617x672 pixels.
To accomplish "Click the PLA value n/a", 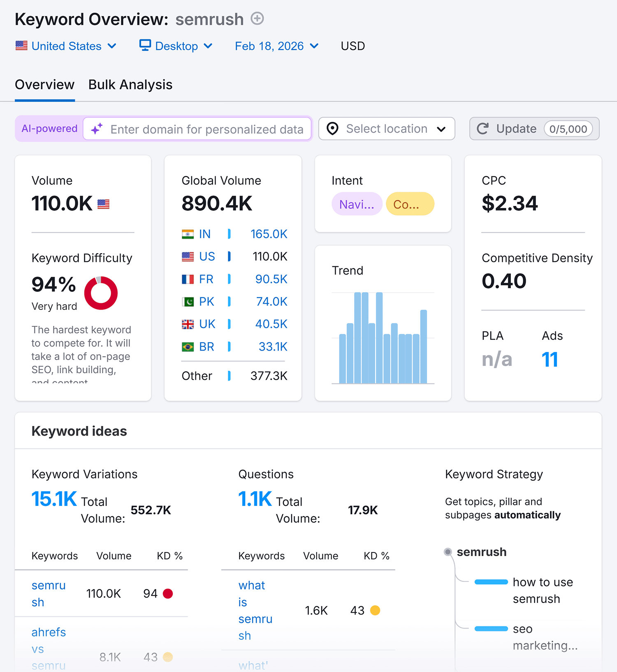I will [497, 360].
